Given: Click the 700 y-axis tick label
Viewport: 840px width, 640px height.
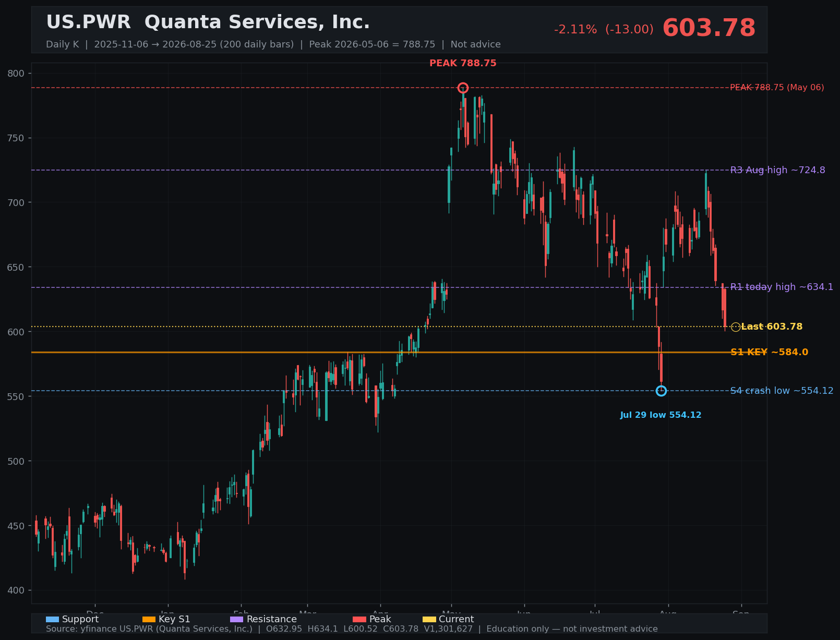Looking at the screenshot, I should pos(16,202).
